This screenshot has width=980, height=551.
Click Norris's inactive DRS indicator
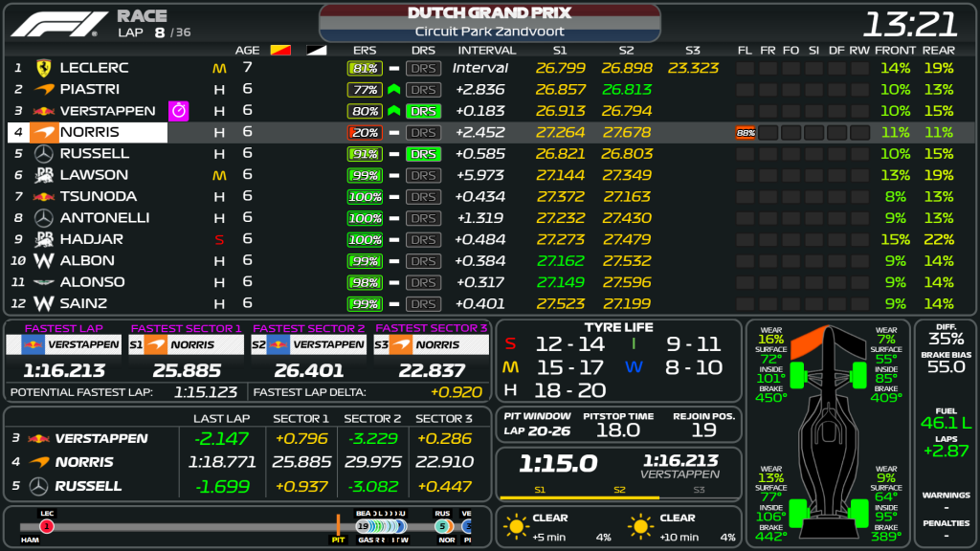[x=423, y=132]
